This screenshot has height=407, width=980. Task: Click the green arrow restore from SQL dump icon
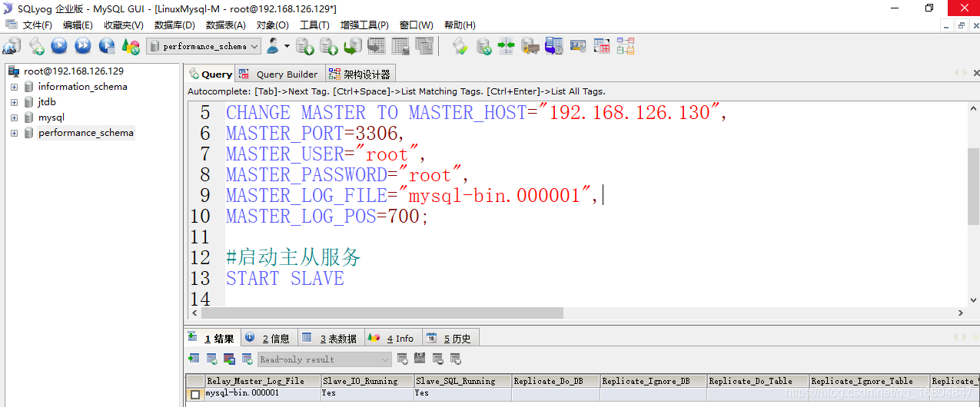pyautogui.click(x=353, y=46)
